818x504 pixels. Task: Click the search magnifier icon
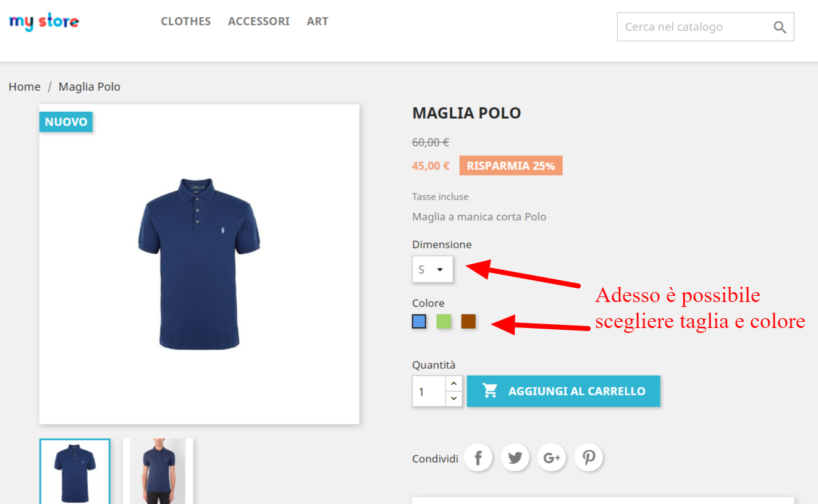click(778, 27)
